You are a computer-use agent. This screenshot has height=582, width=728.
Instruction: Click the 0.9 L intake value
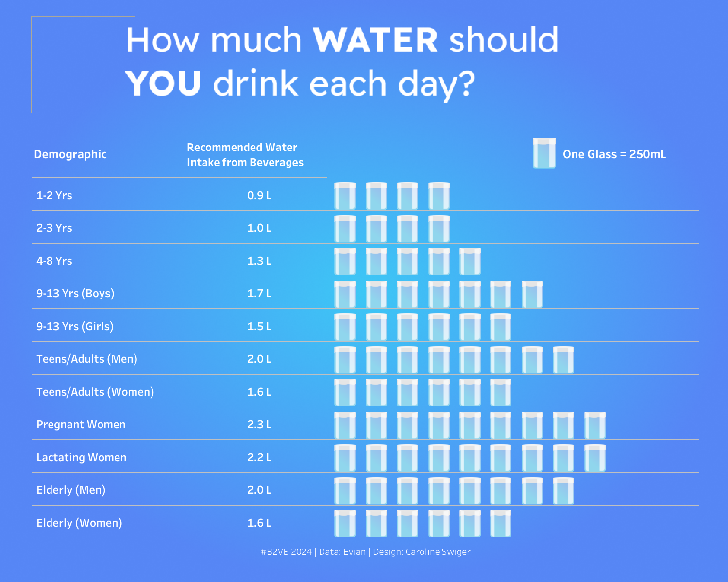click(x=259, y=195)
